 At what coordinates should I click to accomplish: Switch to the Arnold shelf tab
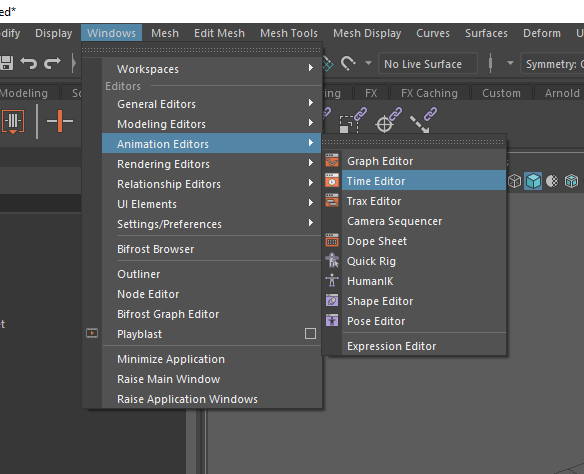(x=562, y=93)
